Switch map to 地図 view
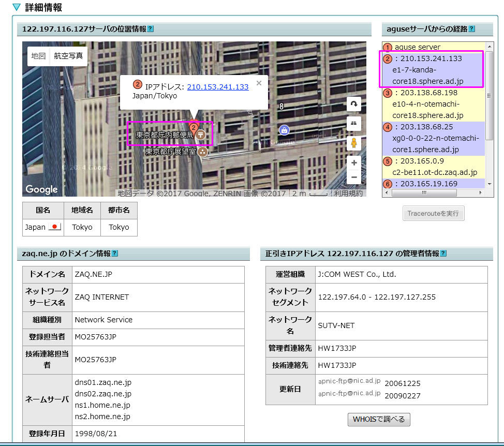Viewport: 504px width, 446px height. point(39,56)
